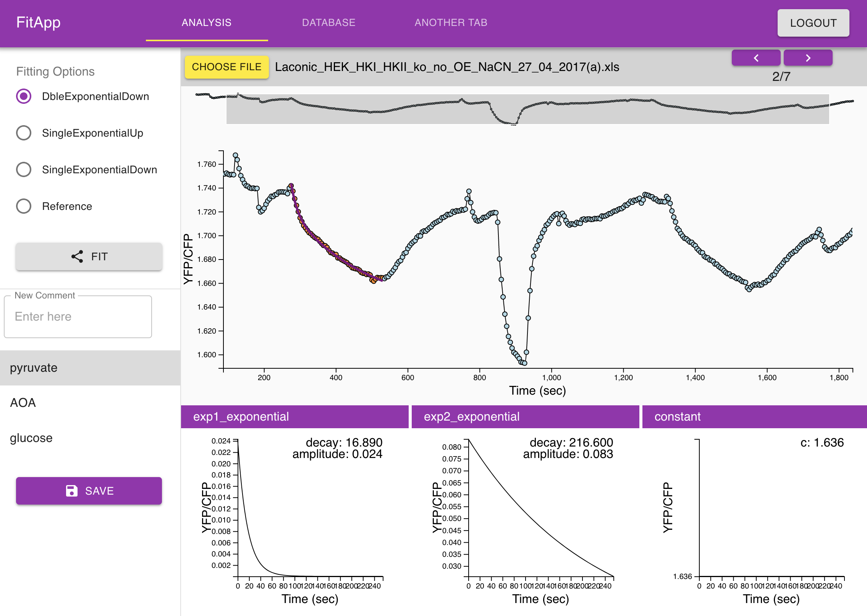867x616 pixels.
Task: Select the AOA list entry
Action: click(x=90, y=403)
